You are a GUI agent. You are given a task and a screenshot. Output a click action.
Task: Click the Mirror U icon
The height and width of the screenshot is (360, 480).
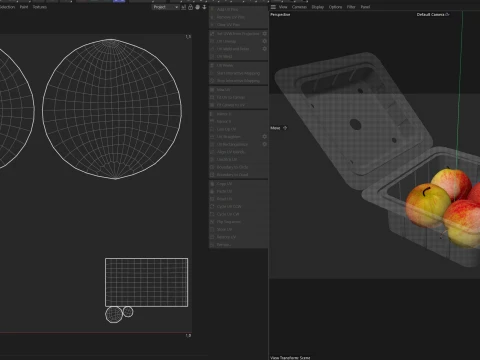pos(212,114)
